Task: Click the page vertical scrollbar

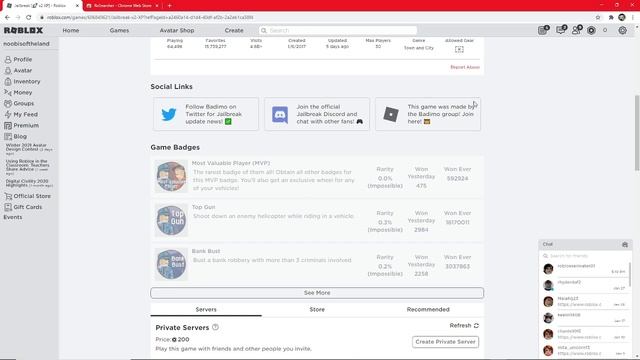Action: pyautogui.click(x=637, y=133)
